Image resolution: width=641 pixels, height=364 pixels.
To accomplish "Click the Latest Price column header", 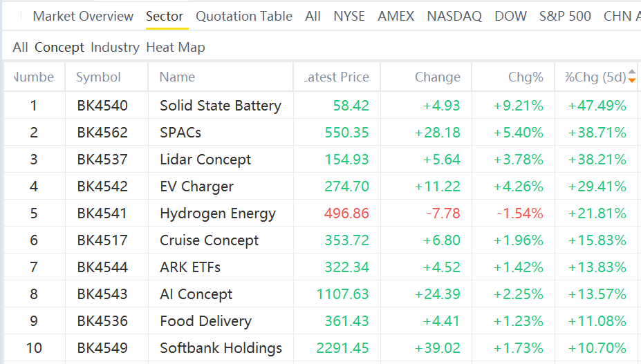I will 337,77.
